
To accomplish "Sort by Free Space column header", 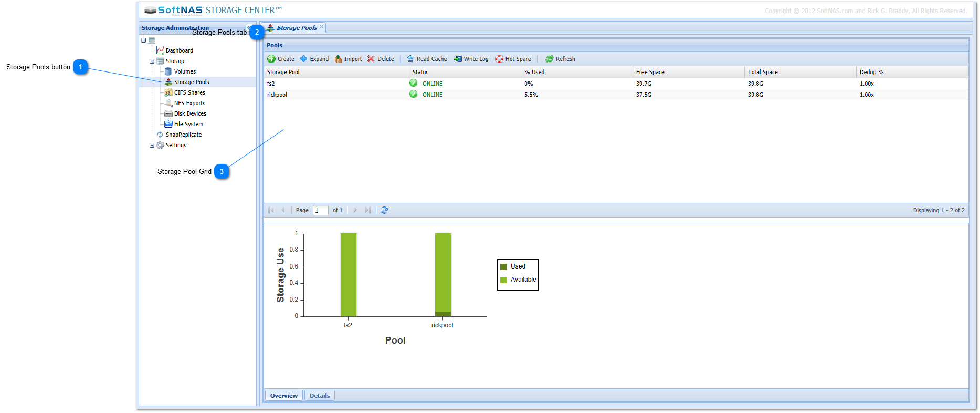I will coord(689,72).
